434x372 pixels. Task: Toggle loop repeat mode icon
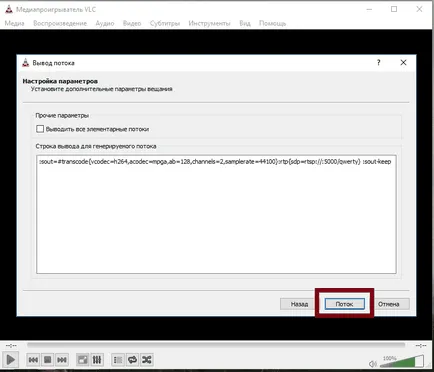pyautogui.click(x=132, y=360)
